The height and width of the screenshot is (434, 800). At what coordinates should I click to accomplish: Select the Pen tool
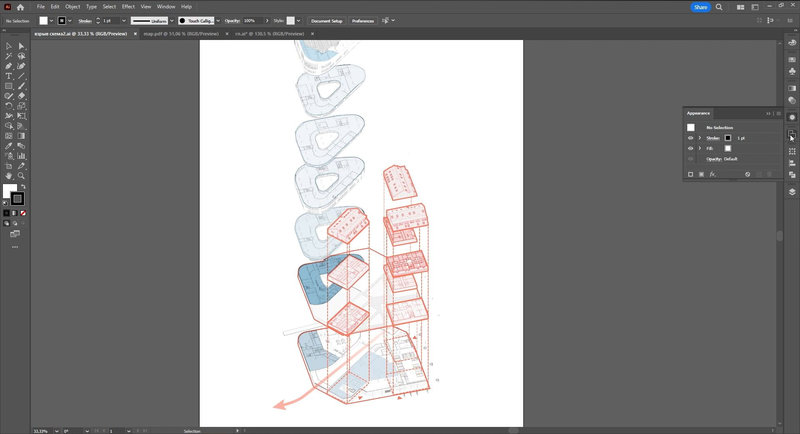coord(9,66)
